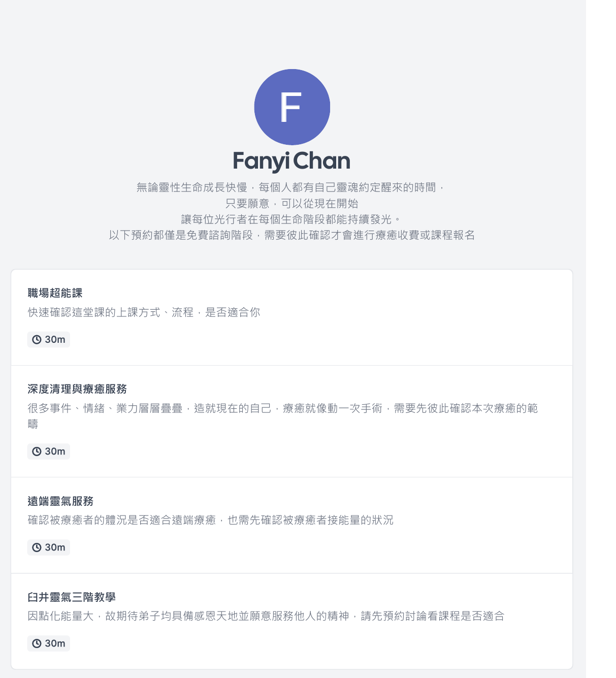The width and height of the screenshot is (616, 678).
Task: Click the clock icon under 職場超能課
Action: [37, 340]
